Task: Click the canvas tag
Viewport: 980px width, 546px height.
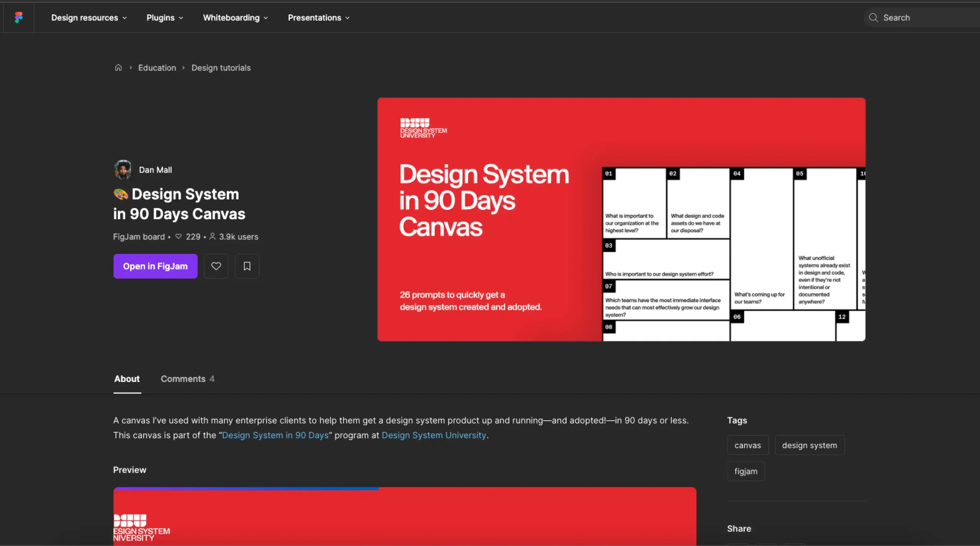Action: tap(748, 445)
